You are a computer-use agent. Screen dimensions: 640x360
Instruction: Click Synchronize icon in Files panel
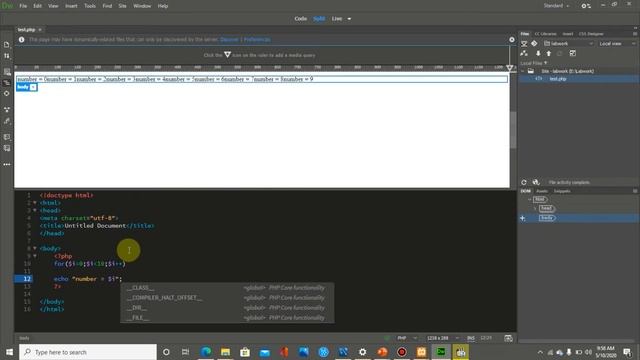[x=560, y=53]
